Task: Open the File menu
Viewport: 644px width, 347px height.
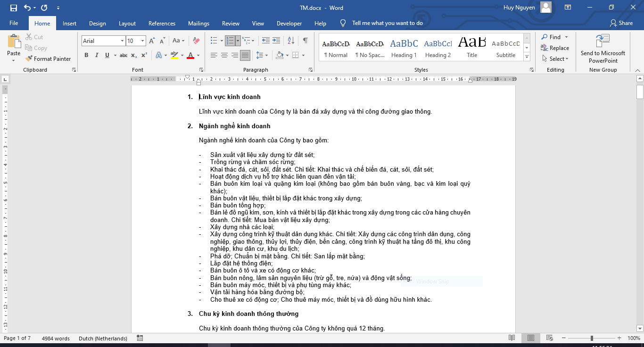Action: pos(14,24)
